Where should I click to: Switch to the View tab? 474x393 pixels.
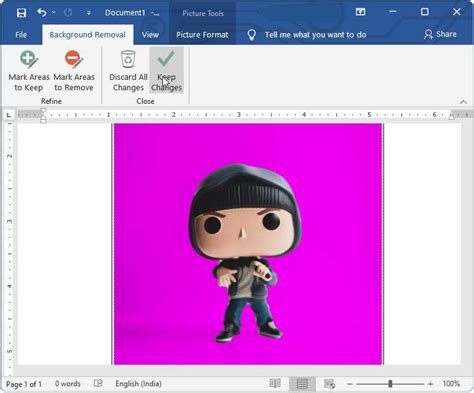click(150, 35)
